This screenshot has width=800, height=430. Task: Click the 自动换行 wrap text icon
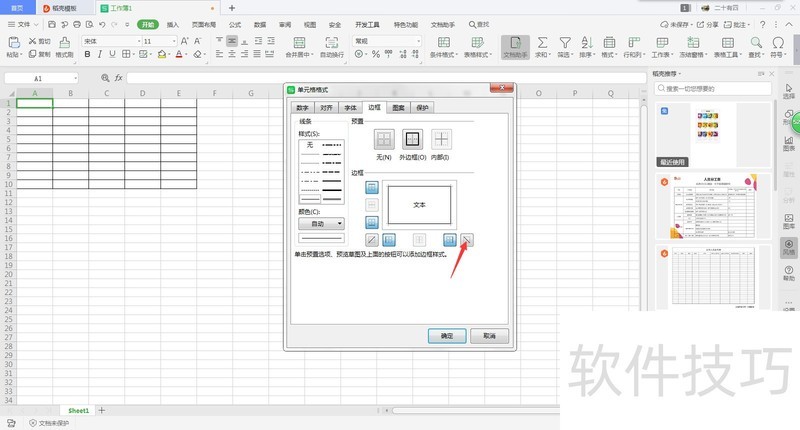point(332,43)
